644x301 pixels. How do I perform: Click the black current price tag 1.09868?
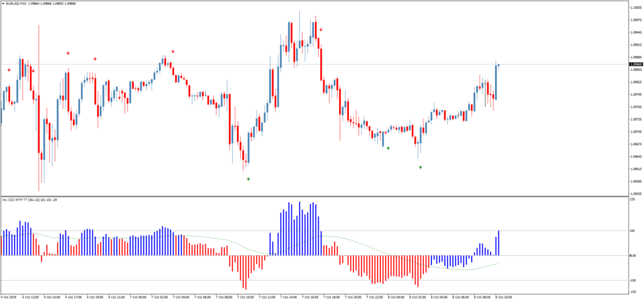coord(635,64)
